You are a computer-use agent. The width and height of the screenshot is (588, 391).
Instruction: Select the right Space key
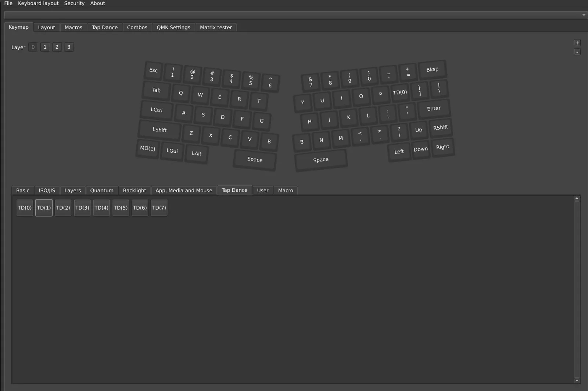[x=321, y=160]
